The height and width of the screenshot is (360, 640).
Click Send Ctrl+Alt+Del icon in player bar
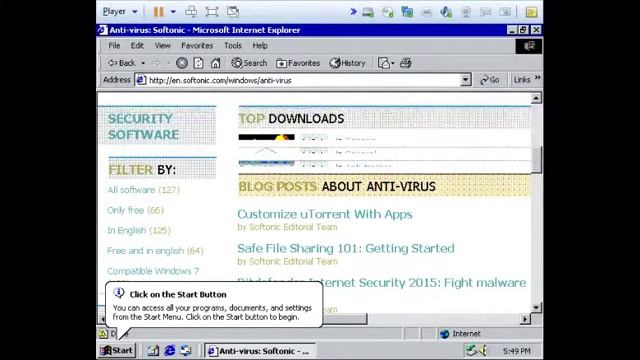pos(191,11)
